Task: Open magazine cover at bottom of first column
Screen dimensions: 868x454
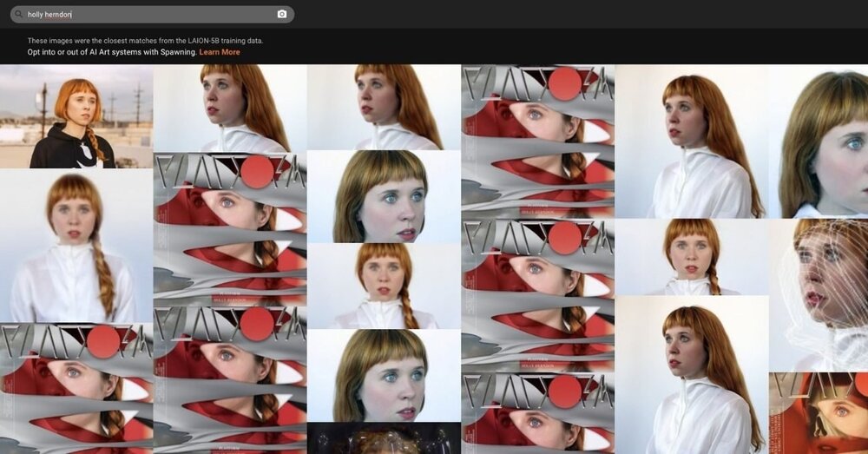Action: pos(76,388)
